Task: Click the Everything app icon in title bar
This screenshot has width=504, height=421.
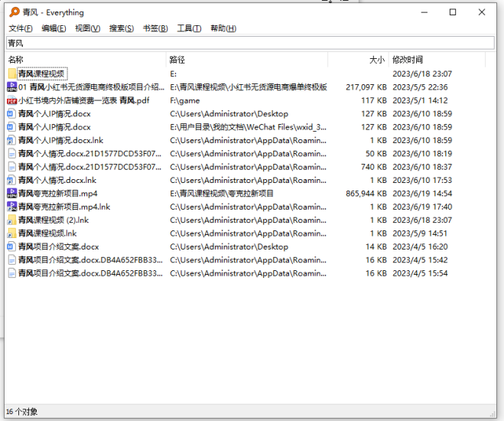Action: click(14, 12)
